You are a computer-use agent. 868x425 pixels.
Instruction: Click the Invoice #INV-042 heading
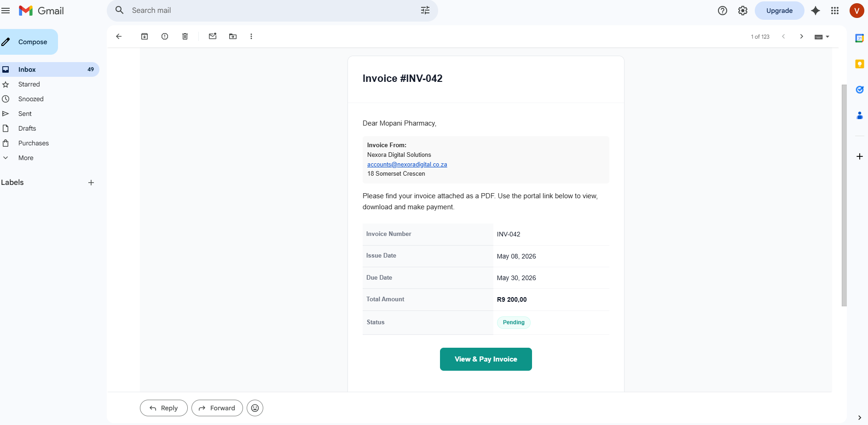(x=403, y=79)
